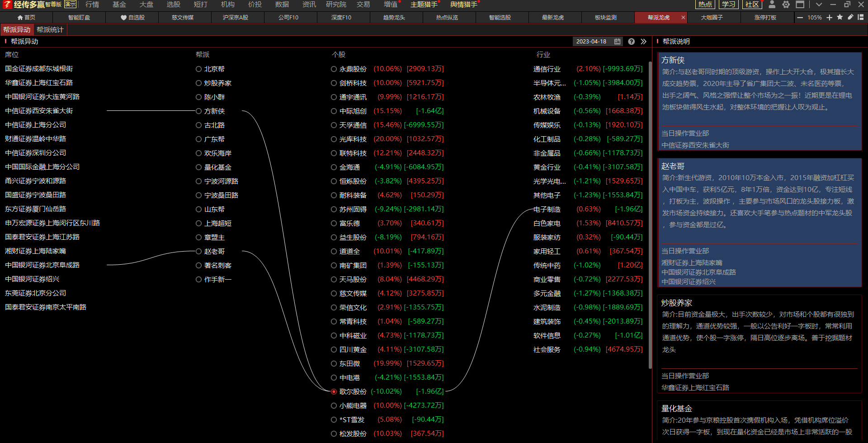The width and height of the screenshot is (868, 443).
Task: Open the 自选股 heart tab
Action: (132, 18)
